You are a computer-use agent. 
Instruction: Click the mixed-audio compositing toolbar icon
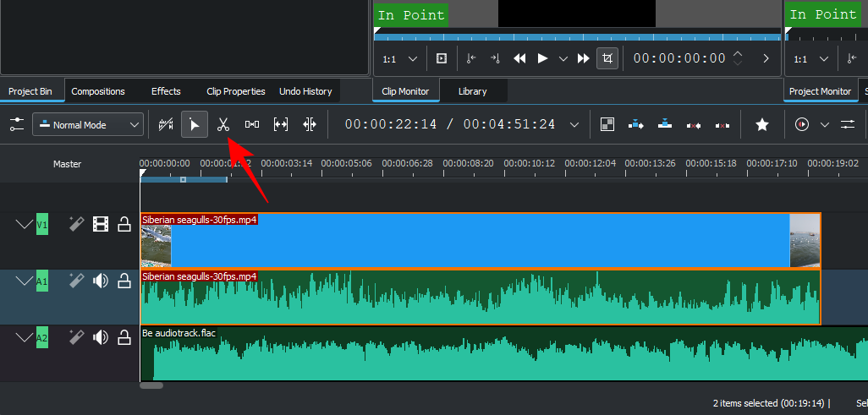click(607, 125)
